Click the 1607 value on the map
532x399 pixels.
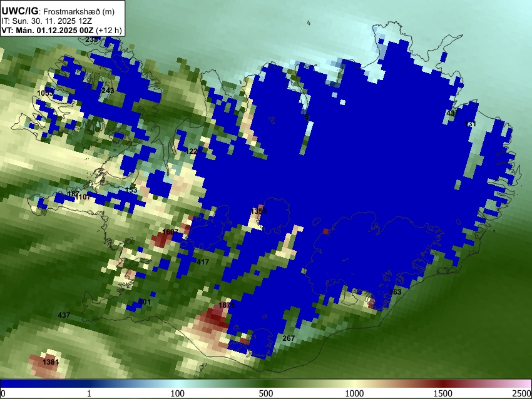(x=170, y=232)
